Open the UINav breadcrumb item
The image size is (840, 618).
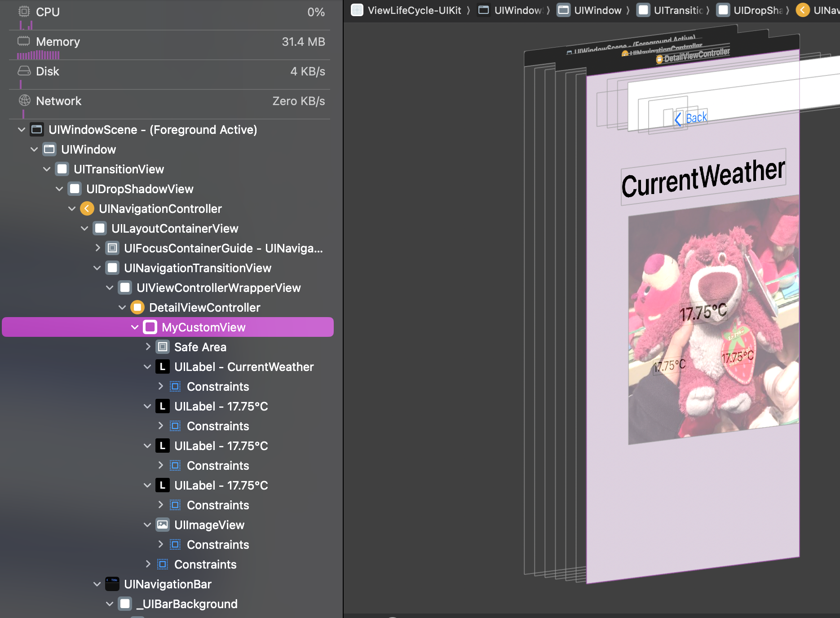pyautogui.click(x=818, y=10)
